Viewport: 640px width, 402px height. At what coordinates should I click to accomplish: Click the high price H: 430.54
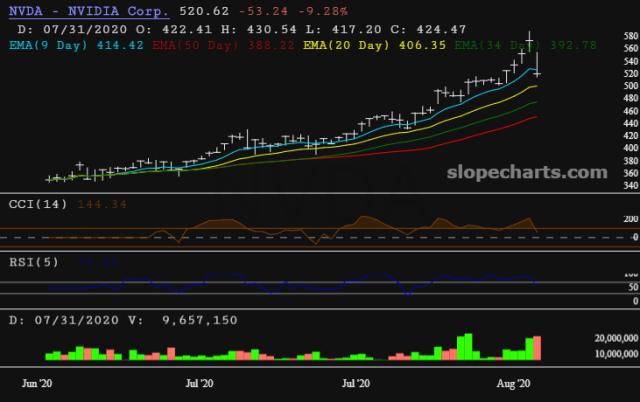(x=259, y=29)
